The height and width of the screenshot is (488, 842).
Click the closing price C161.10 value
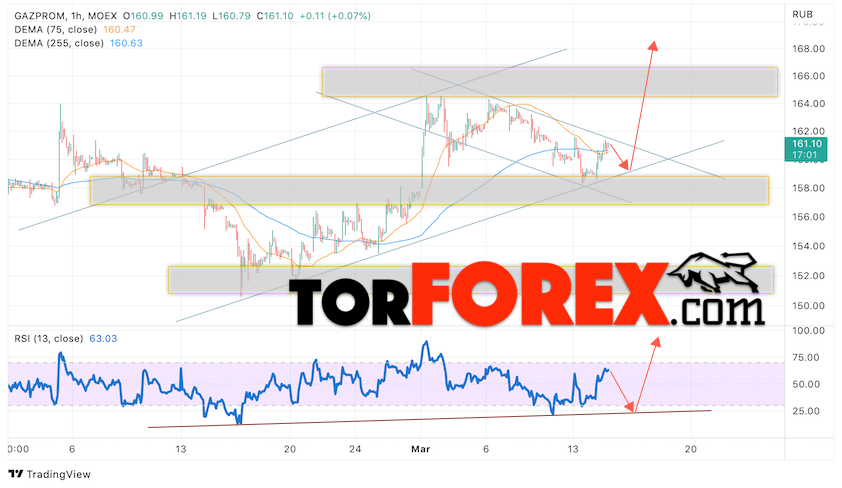pos(275,16)
